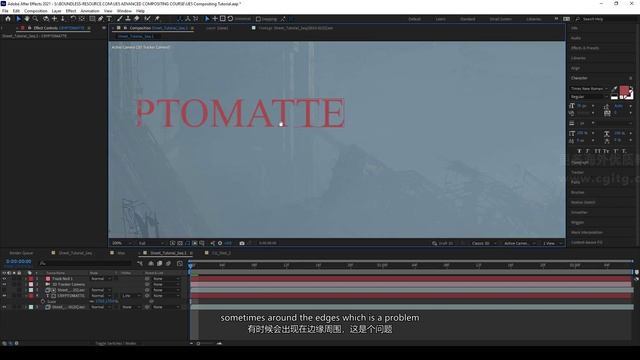Screen dimensions: 640x360
Task: Toggle Subscript in Character panel
Action: pos(624,151)
